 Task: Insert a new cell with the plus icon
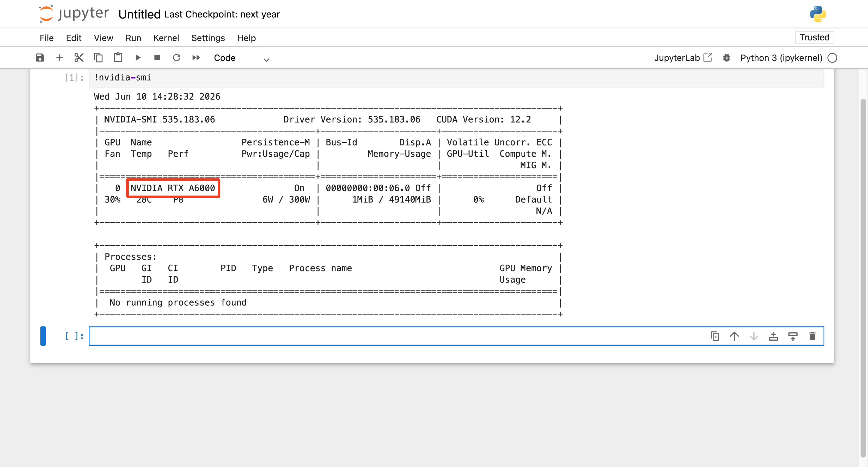click(59, 58)
